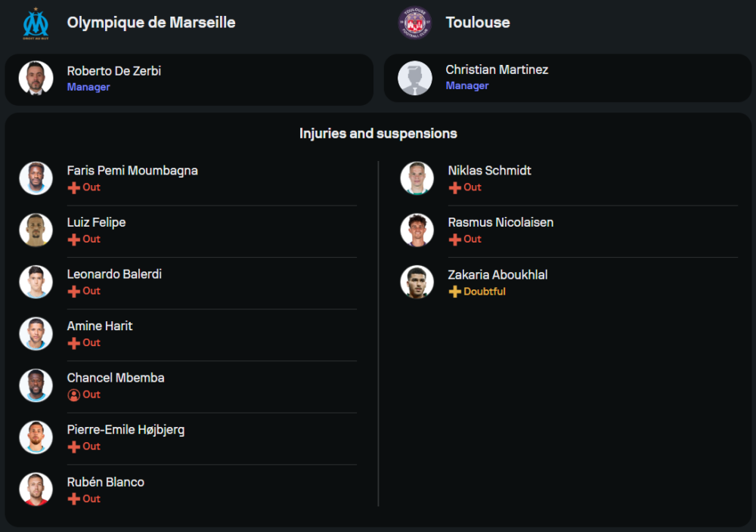The height and width of the screenshot is (532, 756).
Task: Select the Leonardo Balerdi player name
Action: (114, 274)
